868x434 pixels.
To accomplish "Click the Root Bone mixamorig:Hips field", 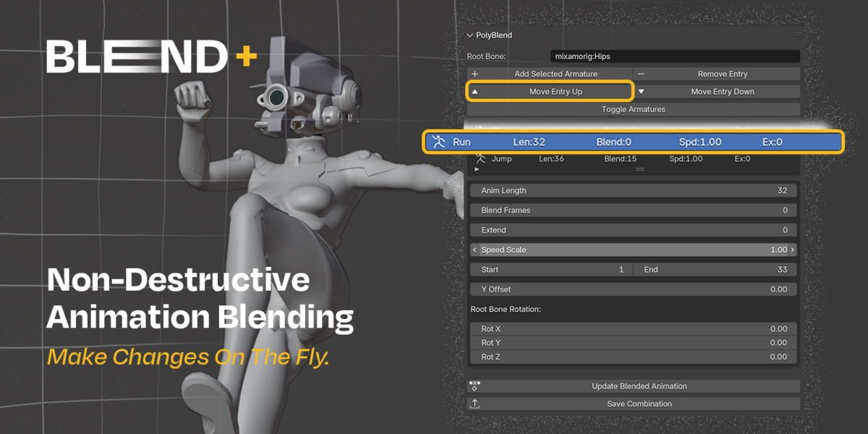I will point(675,56).
